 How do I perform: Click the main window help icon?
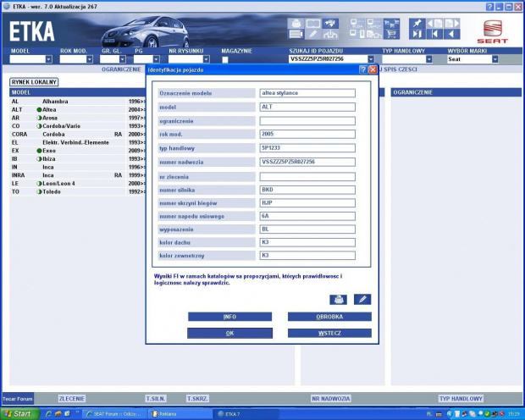tap(489, 7)
